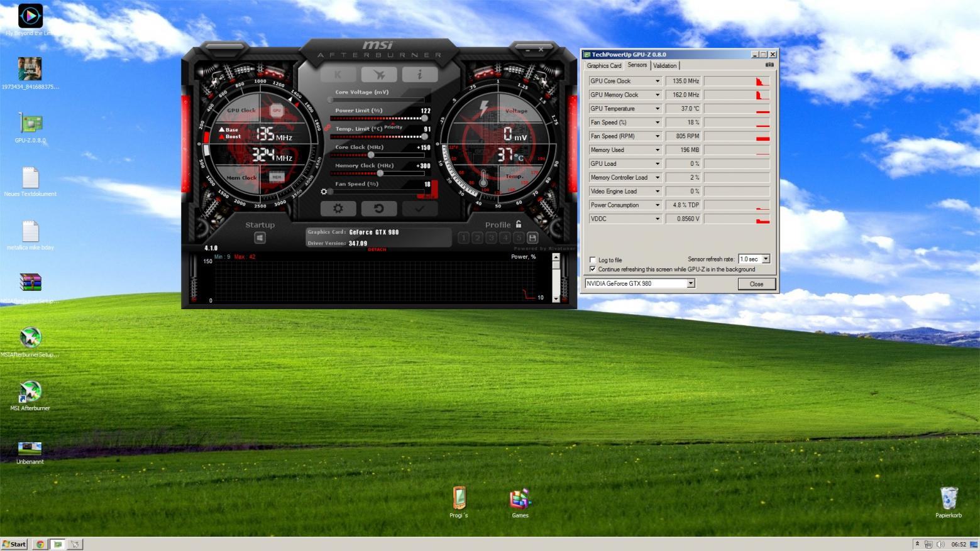The width and height of the screenshot is (980, 551).
Task: Save profile with the floppy disk icon
Action: click(532, 237)
